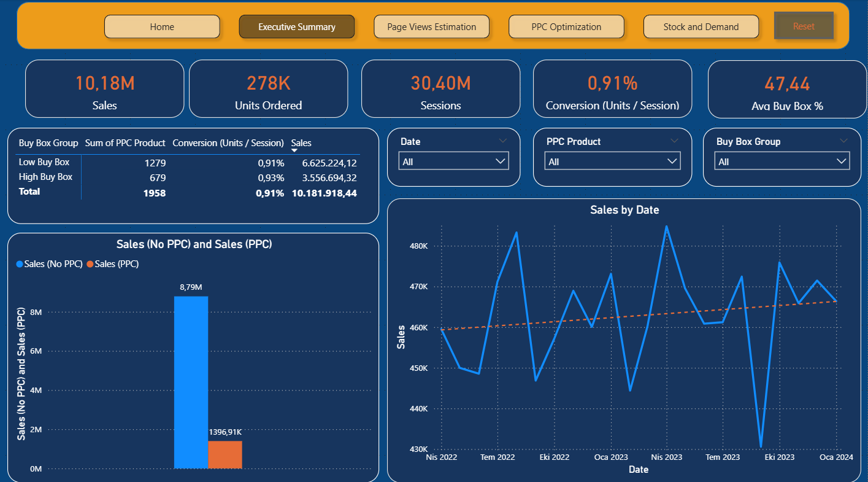Click the Nis 2023 date axis label
Screen dimensions: 868x482
[667, 457]
